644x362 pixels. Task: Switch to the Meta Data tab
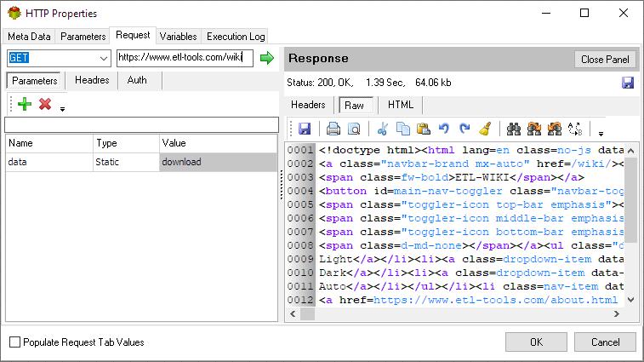[29, 37]
